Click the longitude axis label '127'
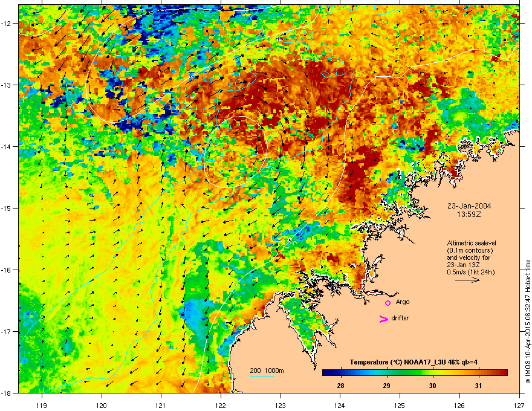Viewport: 532px width, 411px height. coord(519,405)
